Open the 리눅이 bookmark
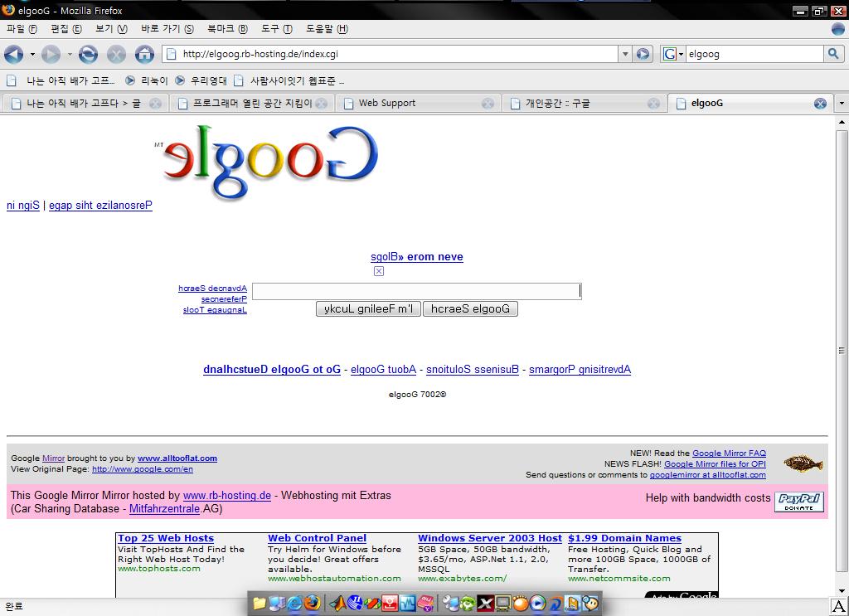This screenshot has width=849, height=616. (147, 80)
